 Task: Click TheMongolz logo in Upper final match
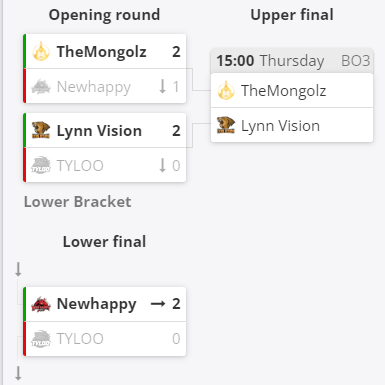tap(226, 90)
